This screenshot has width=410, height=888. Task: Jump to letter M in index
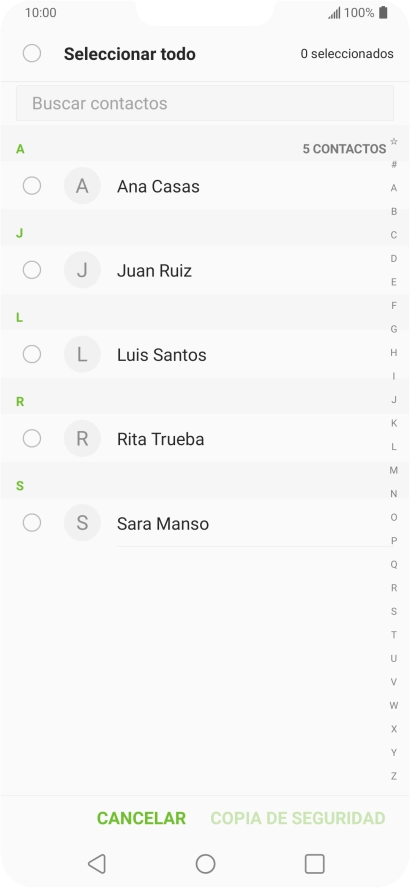pyautogui.click(x=394, y=470)
